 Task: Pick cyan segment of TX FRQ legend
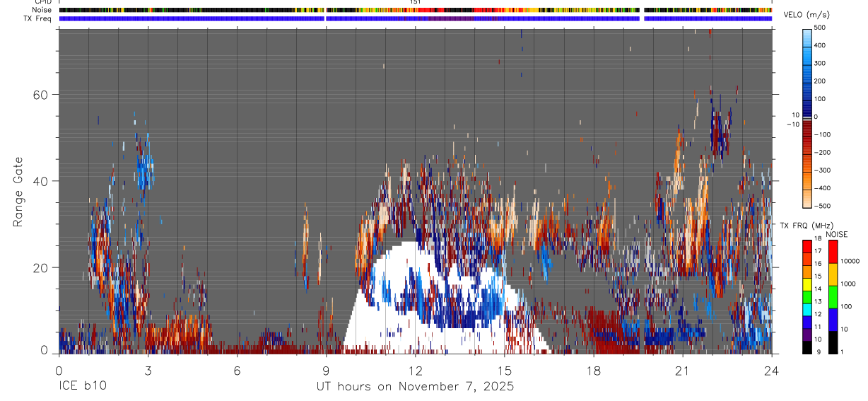point(807,310)
